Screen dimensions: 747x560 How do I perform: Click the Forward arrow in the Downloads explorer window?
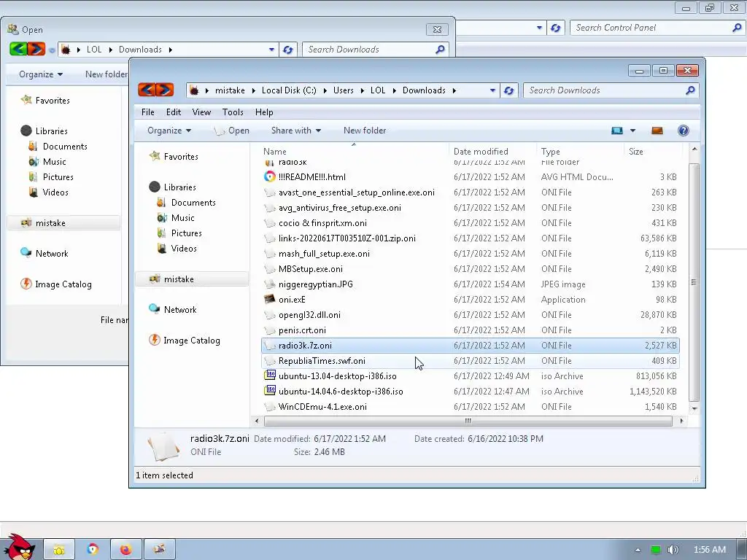(164, 90)
